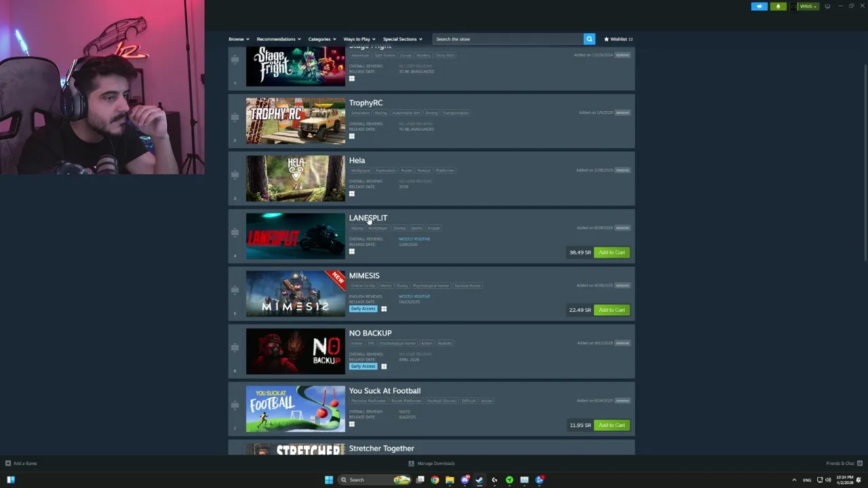
Task: Expand the Ways to Play menu
Action: (x=359, y=39)
